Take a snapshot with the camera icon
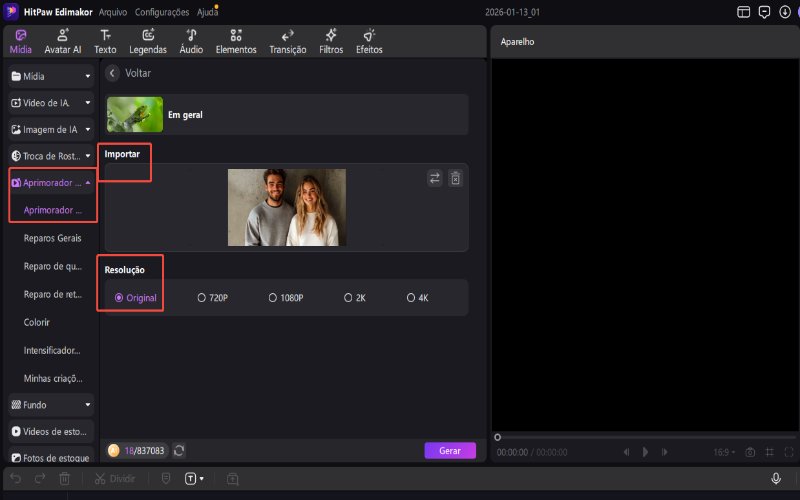Image resolution: width=800 pixels, height=500 pixels. tap(750, 452)
